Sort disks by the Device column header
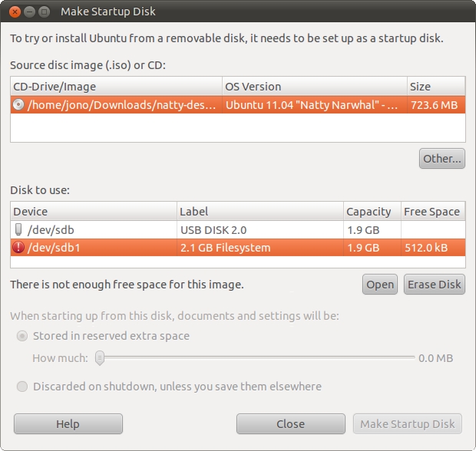The width and height of the screenshot is (476, 451). 92,212
